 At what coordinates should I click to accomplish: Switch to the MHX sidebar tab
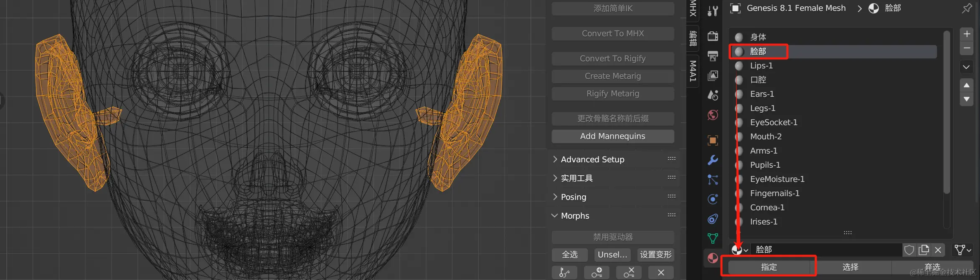pos(693,8)
